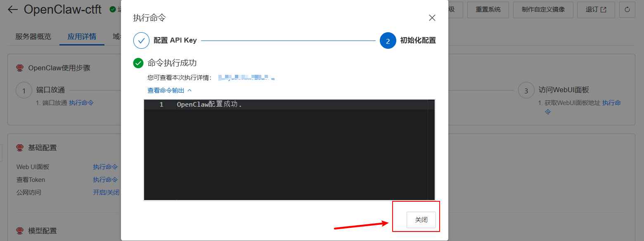Screen dimensions: 644x241
Task: Click the 基础配置 section icon
Action: pos(19,148)
